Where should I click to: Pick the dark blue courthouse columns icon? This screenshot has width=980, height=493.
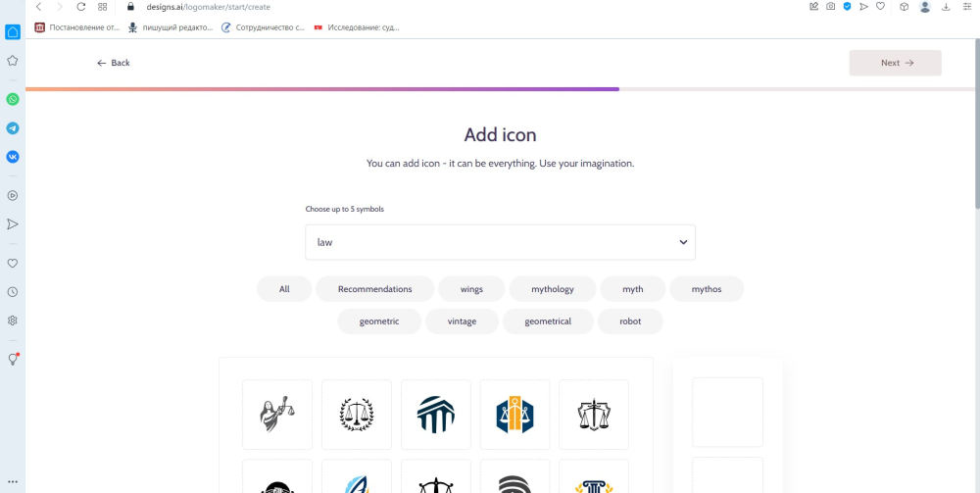tap(436, 415)
